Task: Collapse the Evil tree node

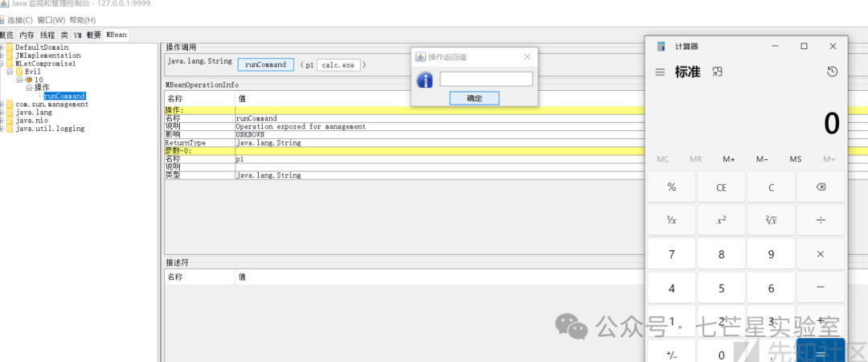Action: (10, 72)
